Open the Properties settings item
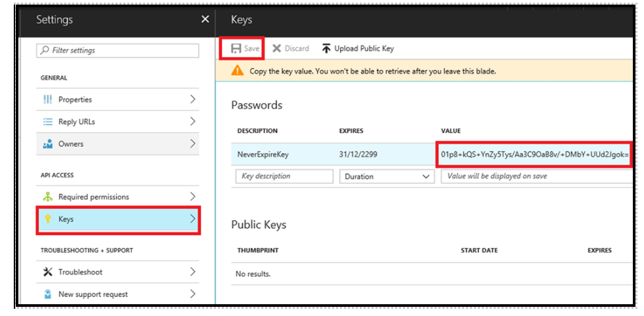The image size is (644, 316). click(118, 100)
